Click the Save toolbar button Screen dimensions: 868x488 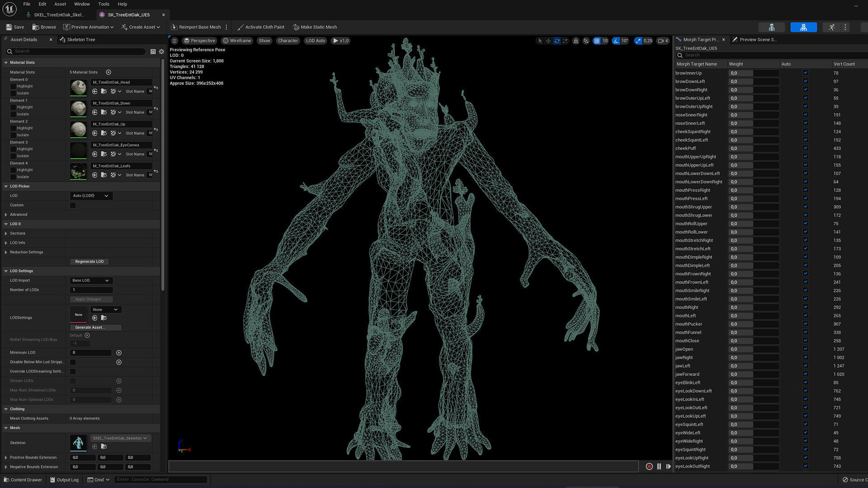[x=15, y=27]
